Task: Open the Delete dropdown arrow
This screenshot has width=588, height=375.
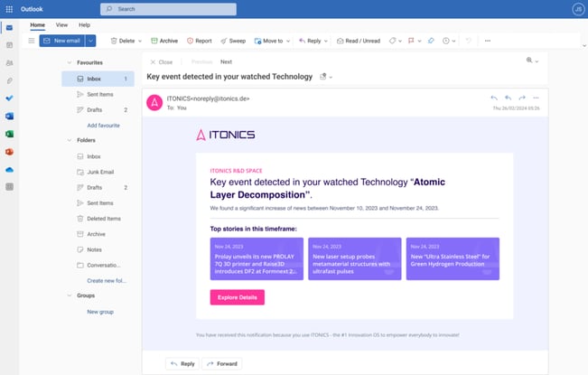Action: pos(140,41)
